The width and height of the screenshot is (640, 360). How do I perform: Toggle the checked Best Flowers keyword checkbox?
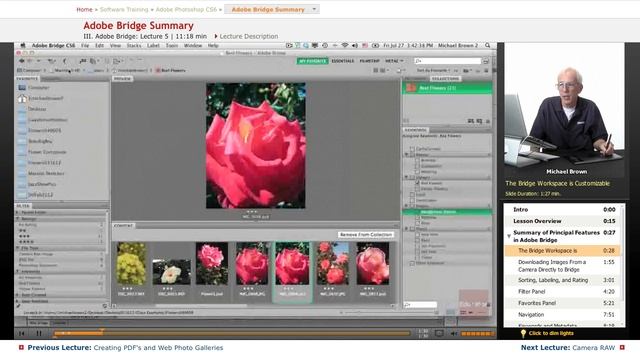pos(417,183)
